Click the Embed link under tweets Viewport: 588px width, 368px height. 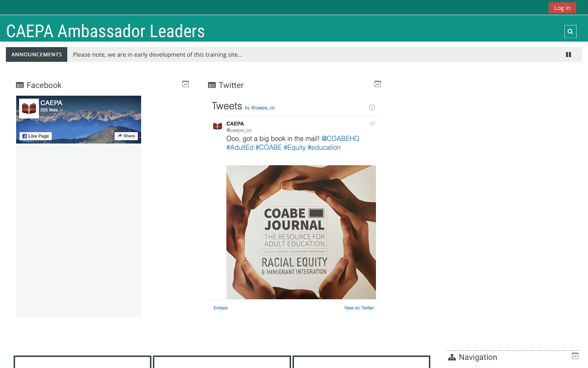[220, 308]
